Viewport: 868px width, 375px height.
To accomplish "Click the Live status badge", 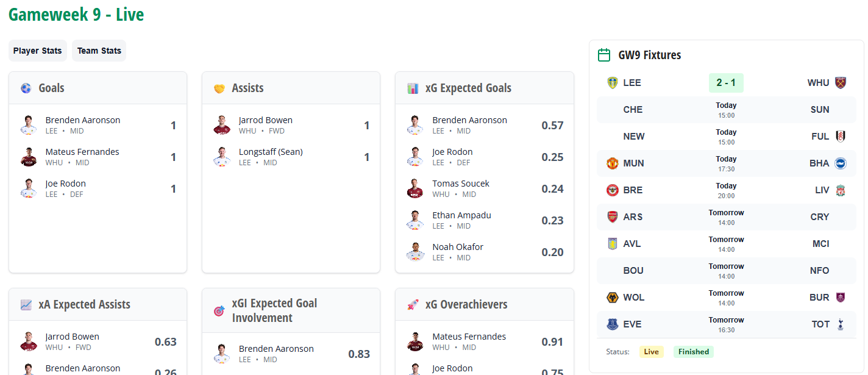I will tap(651, 352).
